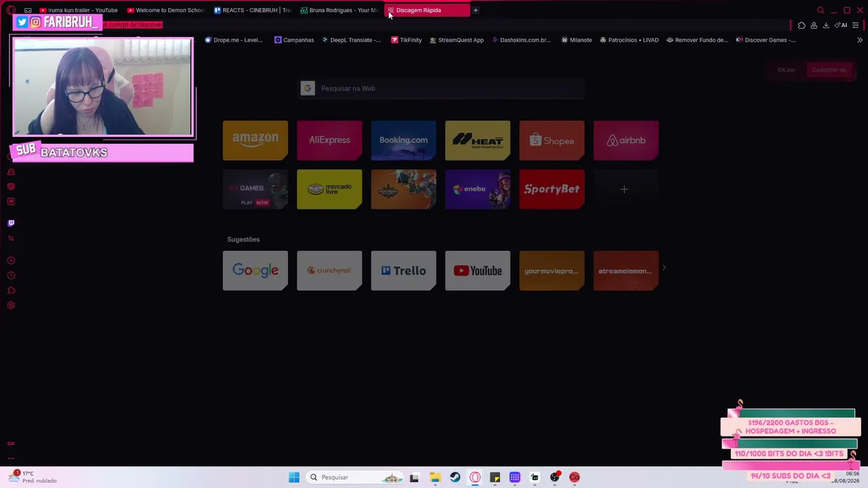Image resolution: width=868 pixels, height=488 pixels.
Task: Open Extensions from the sidebar cube icon
Action: (x=11, y=290)
